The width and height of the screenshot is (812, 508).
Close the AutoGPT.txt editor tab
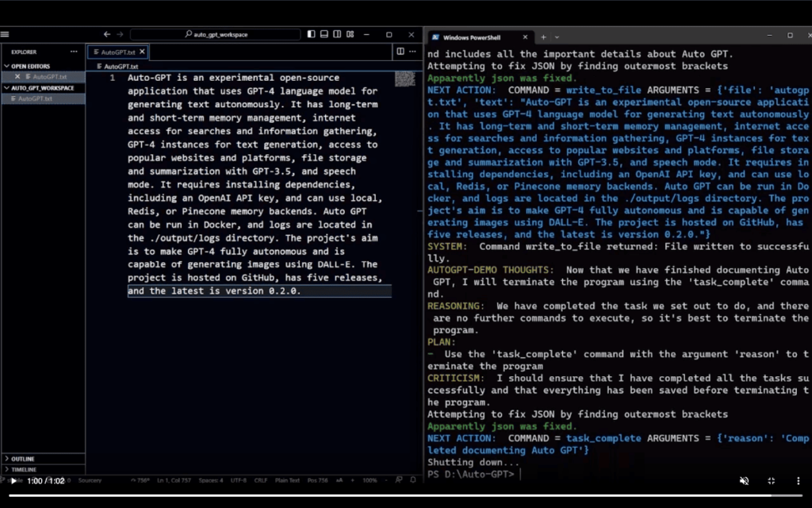tap(143, 52)
